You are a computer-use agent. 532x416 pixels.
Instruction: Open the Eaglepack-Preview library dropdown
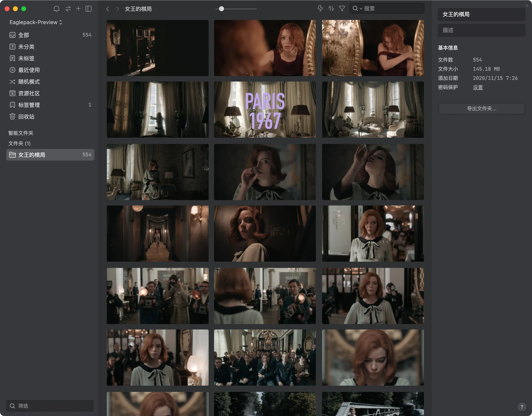(x=36, y=22)
